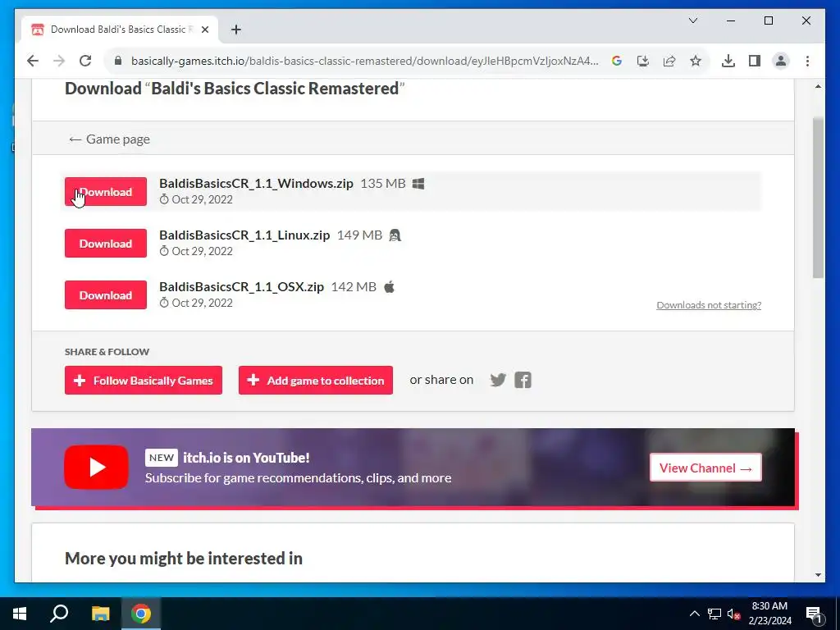Viewport: 840px width, 630px height.
Task: Share on Twitter bird icon
Action: [x=498, y=381]
